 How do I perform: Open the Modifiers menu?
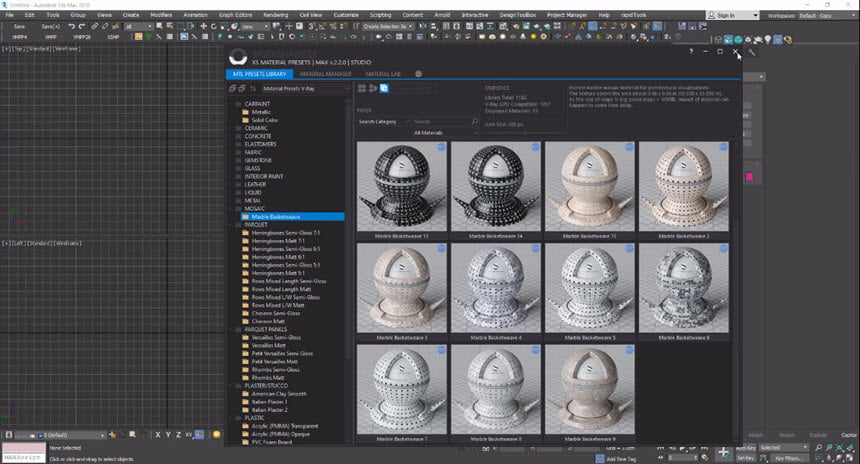pyautogui.click(x=161, y=15)
